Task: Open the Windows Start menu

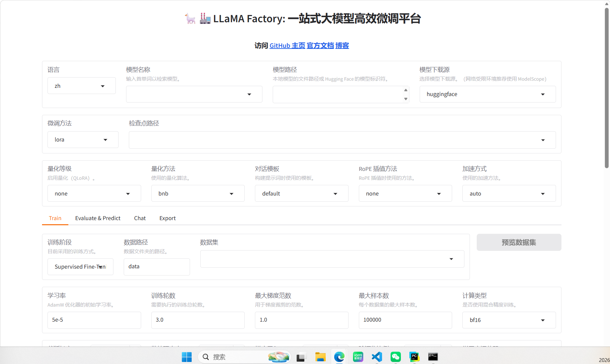Action: 187,357
